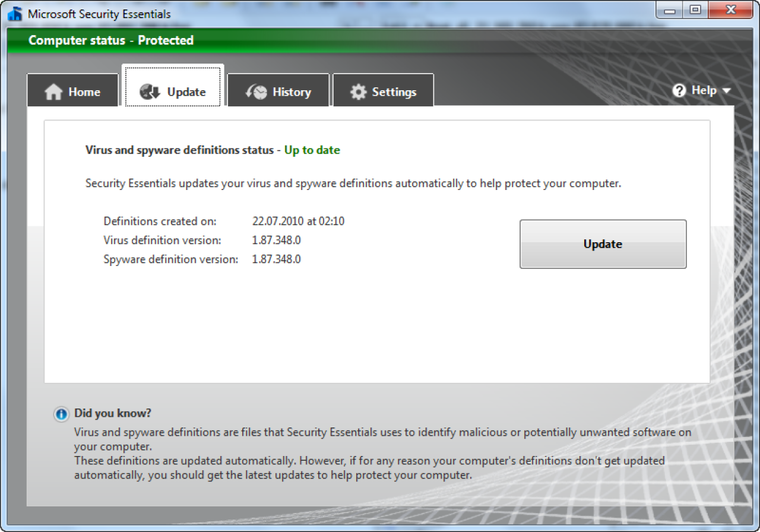Open the Home tab
This screenshot has width=760, height=532.
[72, 91]
